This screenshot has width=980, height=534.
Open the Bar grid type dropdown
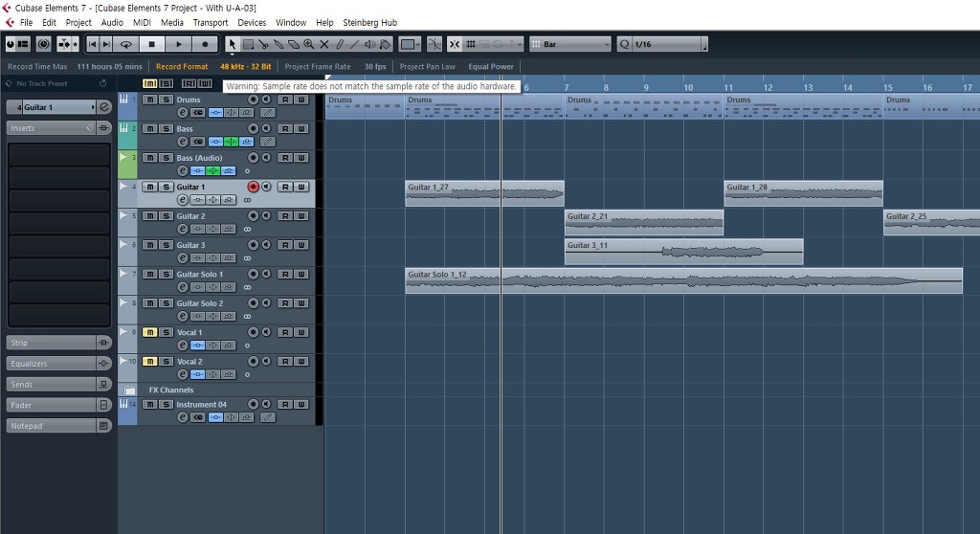[570, 44]
